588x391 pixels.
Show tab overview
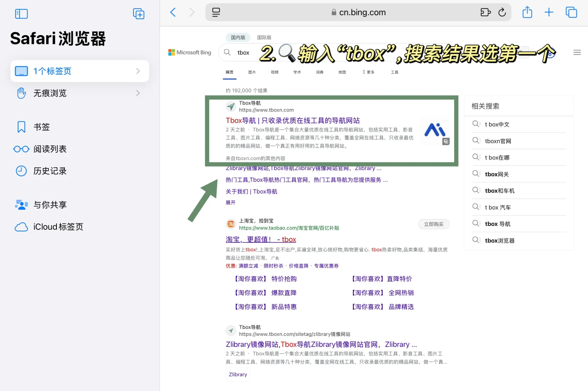[571, 12]
